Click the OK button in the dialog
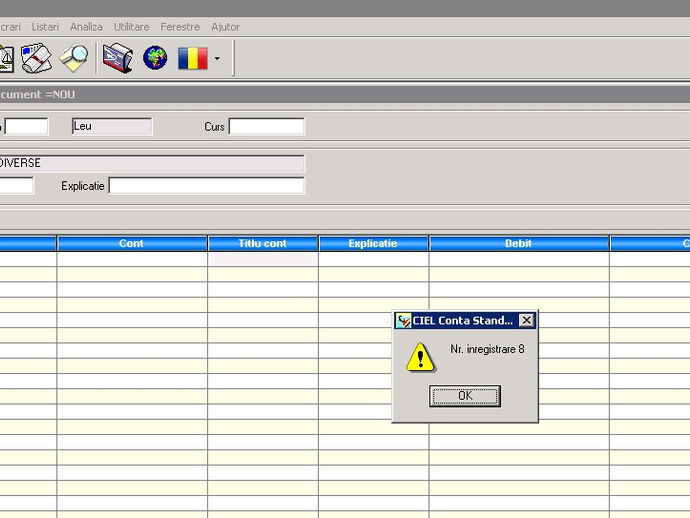The image size is (690, 518). pyautogui.click(x=465, y=396)
